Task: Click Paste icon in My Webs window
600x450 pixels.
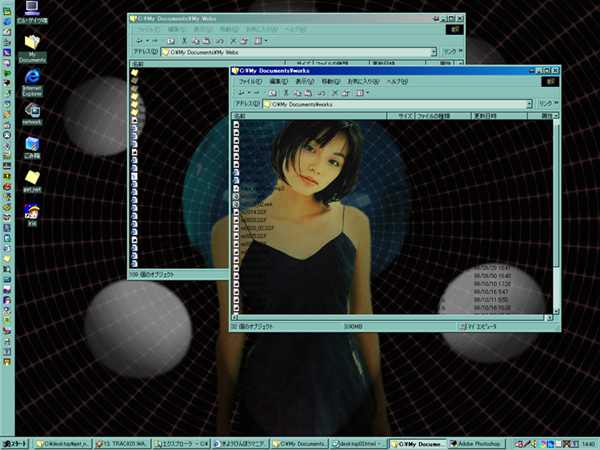Action: click(206, 41)
